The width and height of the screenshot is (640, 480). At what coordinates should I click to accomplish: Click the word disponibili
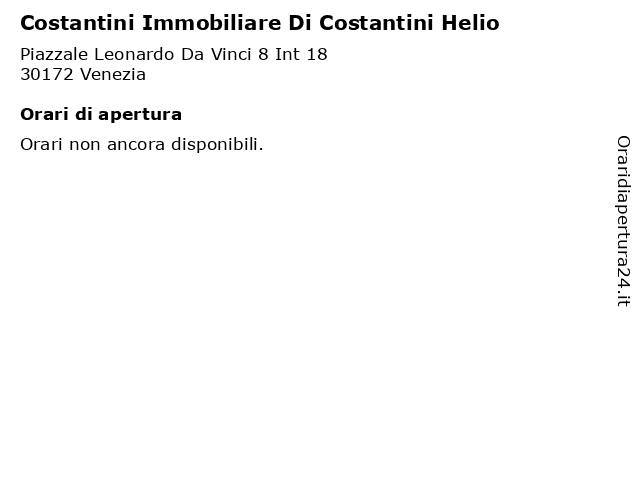[217, 144]
